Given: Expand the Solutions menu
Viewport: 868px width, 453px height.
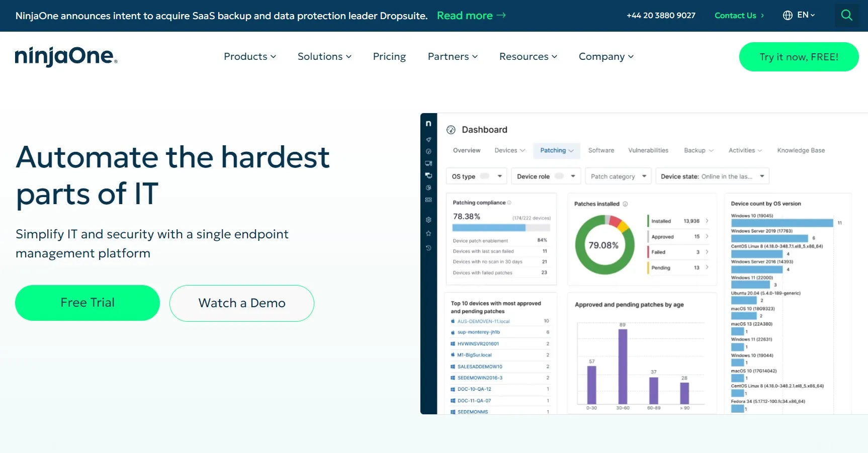Looking at the screenshot, I should 324,56.
